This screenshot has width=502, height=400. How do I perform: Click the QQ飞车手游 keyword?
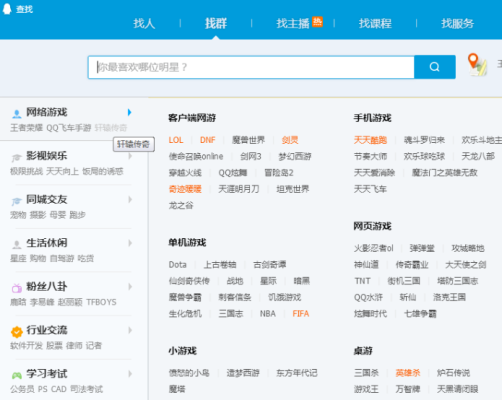pyautogui.click(x=69, y=128)
